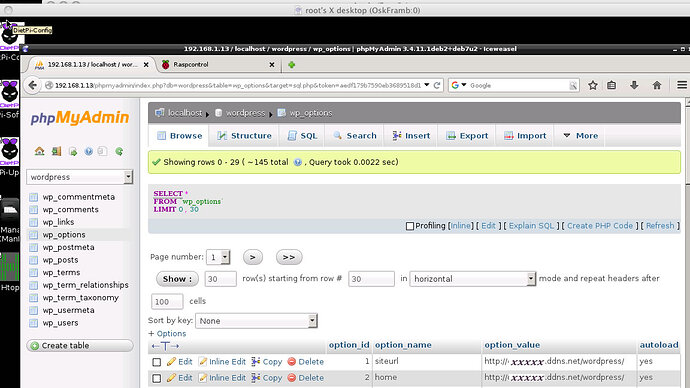The image size is (690, 388).
Task: Go to browser home page icon
Action: click(x=657, y=85)
